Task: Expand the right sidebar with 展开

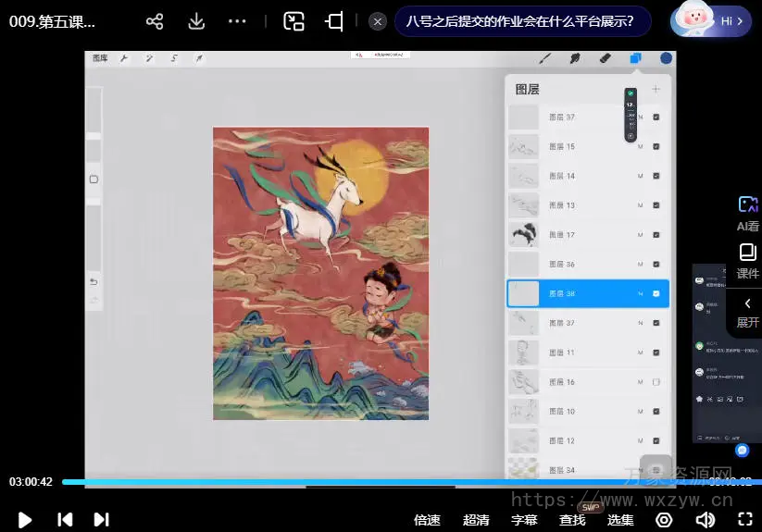Action: click(747, 313)
